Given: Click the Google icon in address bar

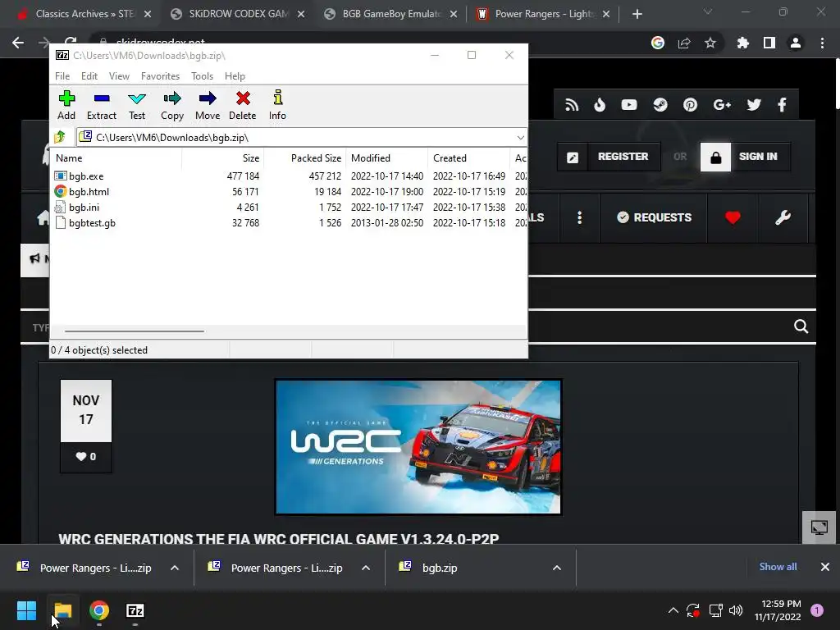Looking at the screenshot, I should 658,43.
